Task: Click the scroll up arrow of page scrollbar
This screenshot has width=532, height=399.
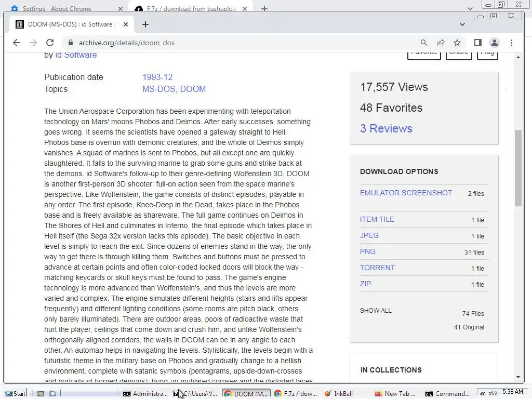Action: click(518, 57)
